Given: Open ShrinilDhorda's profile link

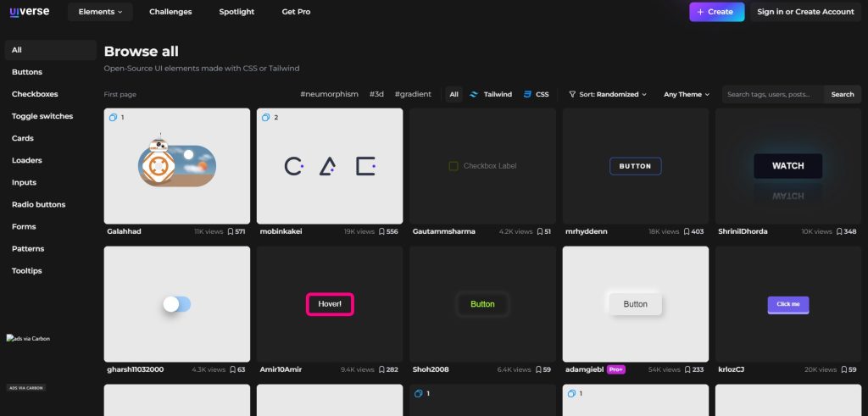Looking at the screenshot, I should coord(743,232).
